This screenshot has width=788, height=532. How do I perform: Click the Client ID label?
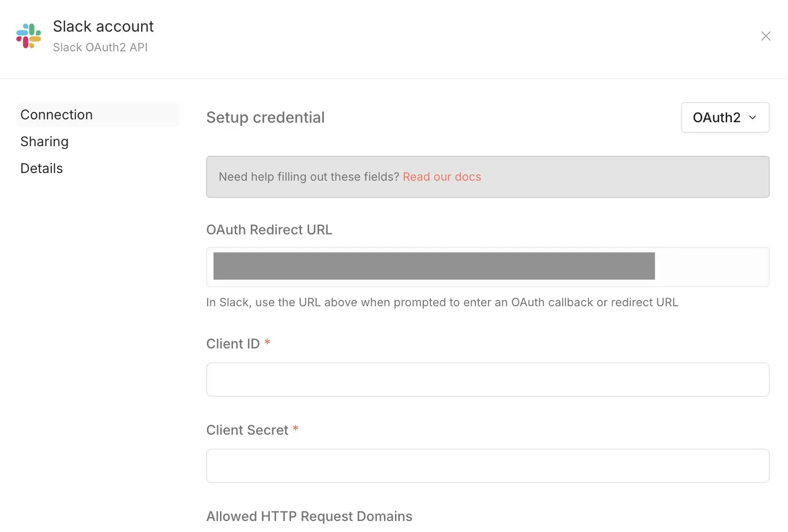click(233, 344)
